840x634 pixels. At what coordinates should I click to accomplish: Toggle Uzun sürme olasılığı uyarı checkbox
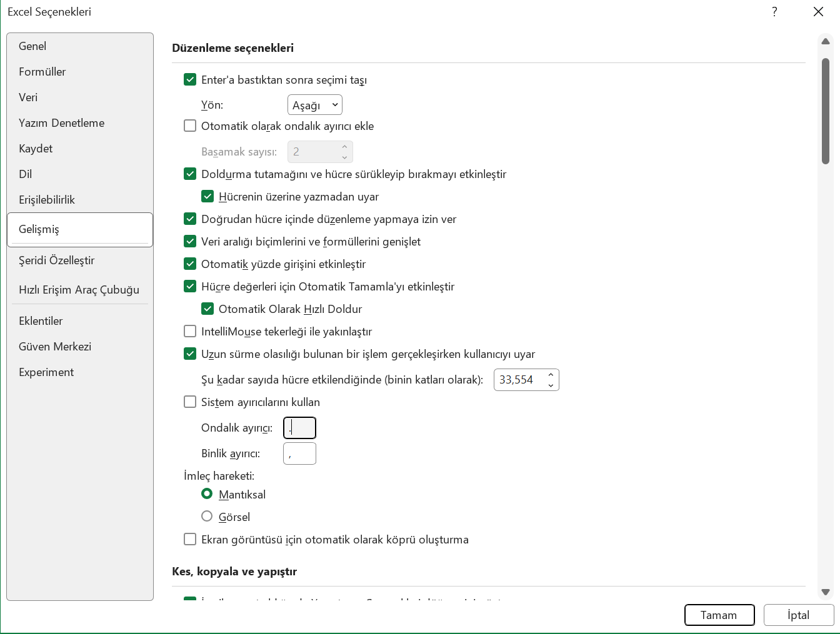click(190, 354)
